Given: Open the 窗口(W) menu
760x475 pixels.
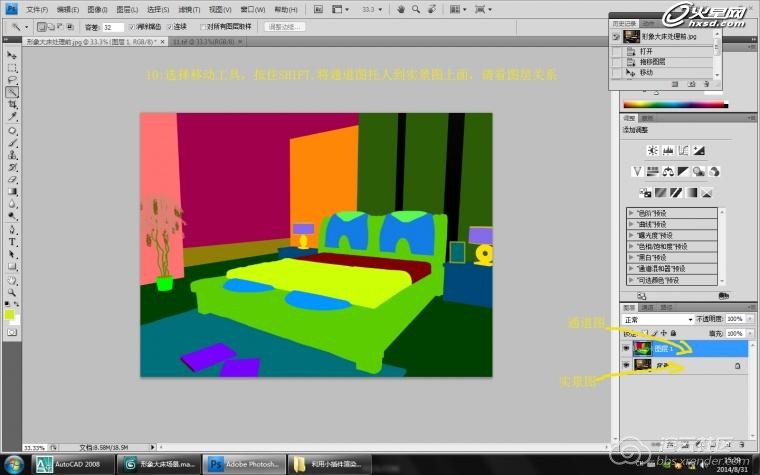Looking at the screenshot, I should (253, 10).
